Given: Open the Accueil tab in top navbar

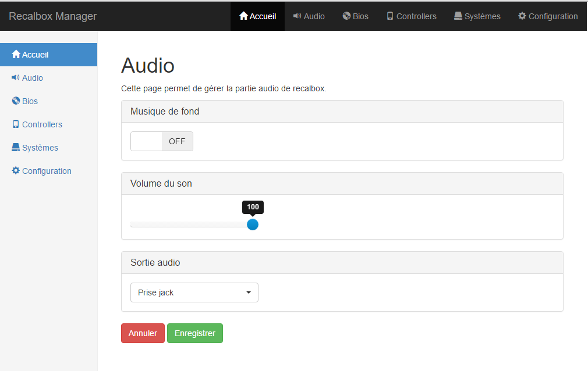Looking at the screenshot, I should coord(258,16).
